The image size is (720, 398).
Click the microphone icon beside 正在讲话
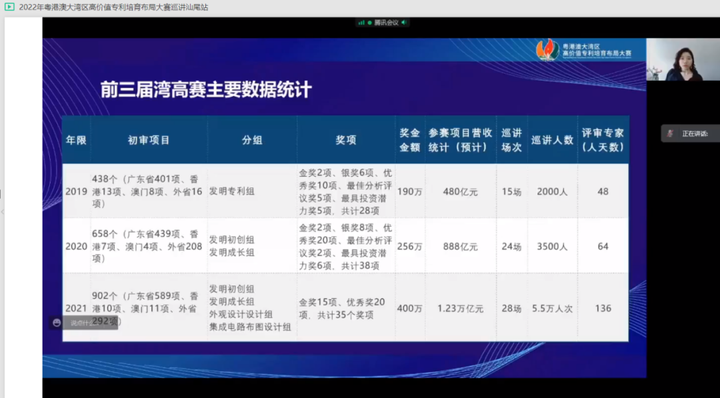coord(670,134)
